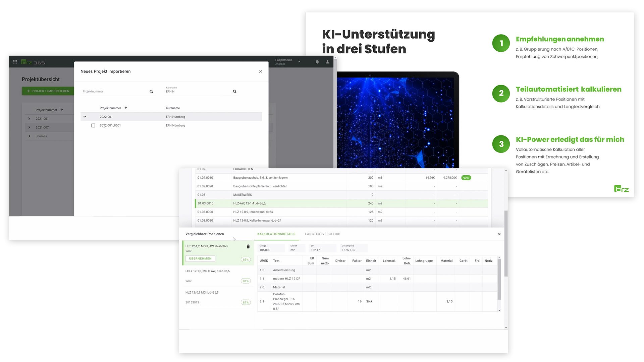Click the Übernehmen button
Screen dimensions: 644x362
pyautogui.click(x=200, y=258)
